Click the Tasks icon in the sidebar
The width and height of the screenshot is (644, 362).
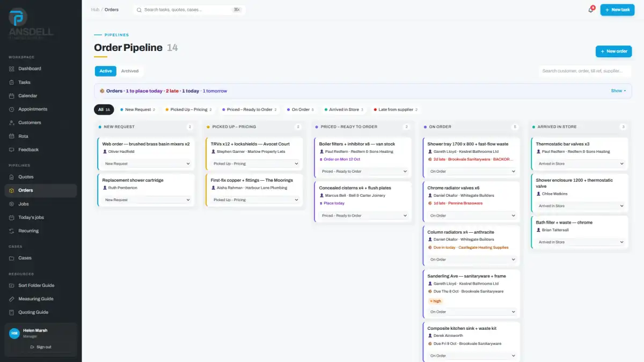click(x=12, y=82)
